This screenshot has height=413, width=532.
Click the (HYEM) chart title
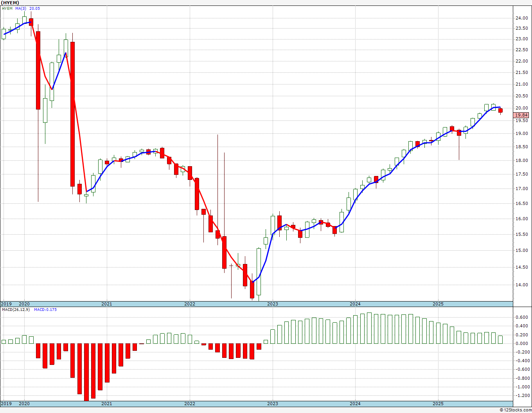tap(9, 3)
